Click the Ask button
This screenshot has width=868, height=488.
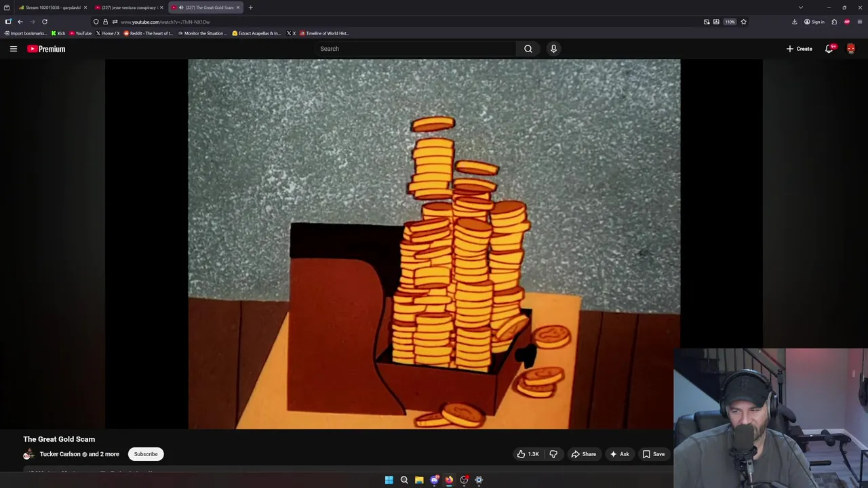[x=619, y=454]
